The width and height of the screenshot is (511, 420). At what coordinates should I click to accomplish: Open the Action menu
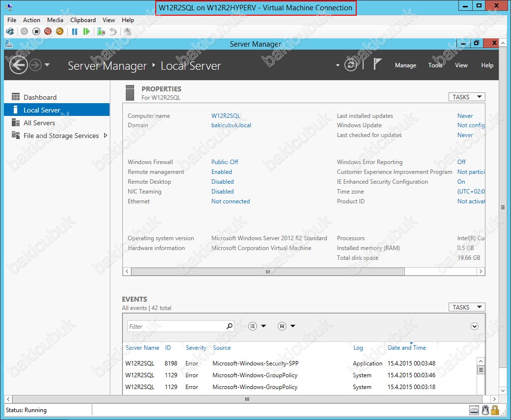tap(31, 20)
